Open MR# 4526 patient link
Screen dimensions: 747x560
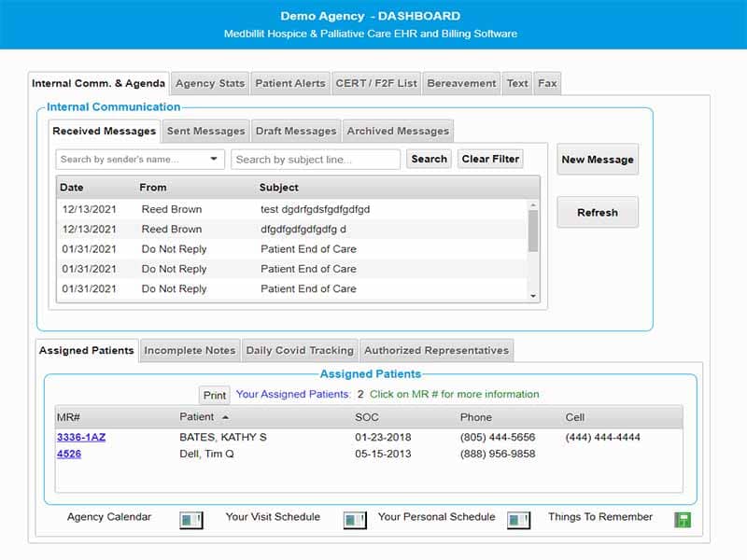click(69, 455)
